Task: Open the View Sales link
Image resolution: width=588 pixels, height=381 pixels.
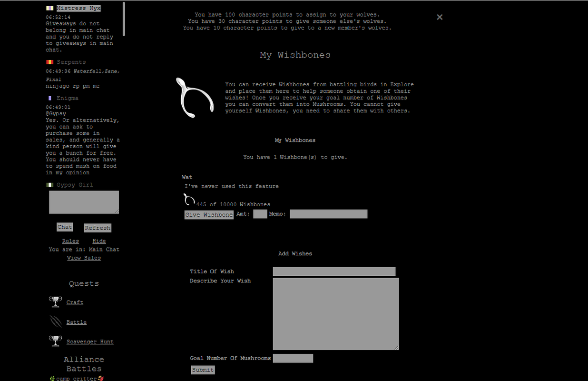Action: click(84, 258)
